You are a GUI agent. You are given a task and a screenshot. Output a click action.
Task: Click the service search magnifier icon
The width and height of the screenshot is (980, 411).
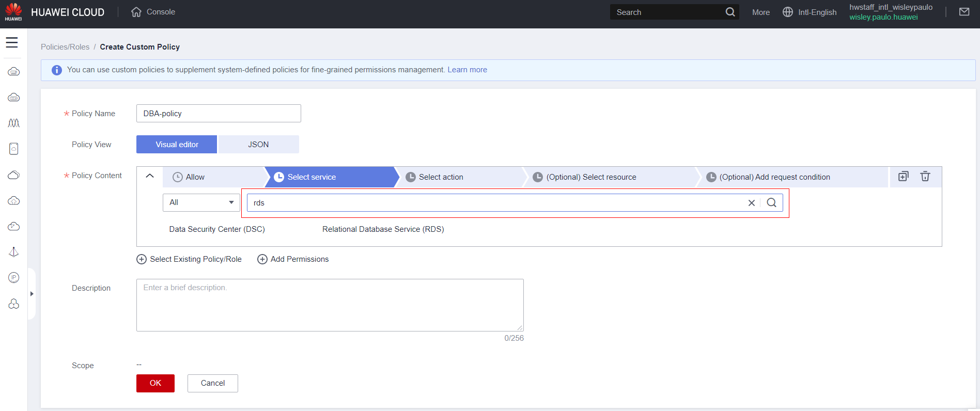tap(771, 203)
